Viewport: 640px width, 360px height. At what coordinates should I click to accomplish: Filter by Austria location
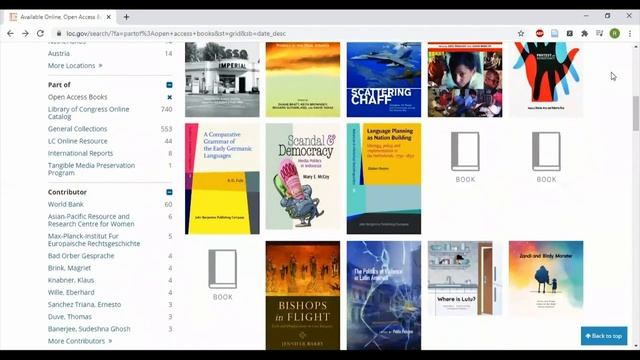point(59,53)
